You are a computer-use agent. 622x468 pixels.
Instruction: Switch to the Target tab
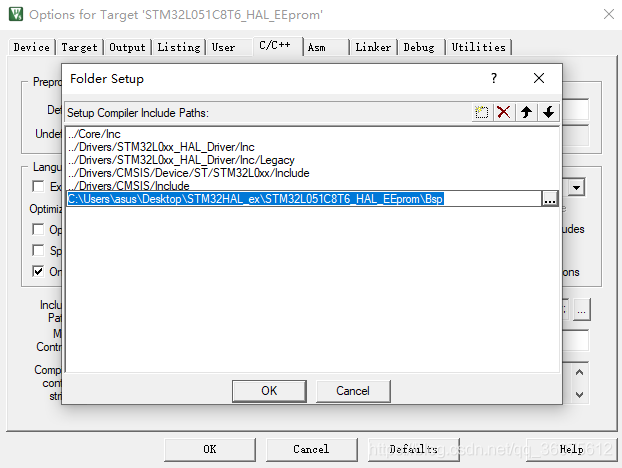coord(79,47)
